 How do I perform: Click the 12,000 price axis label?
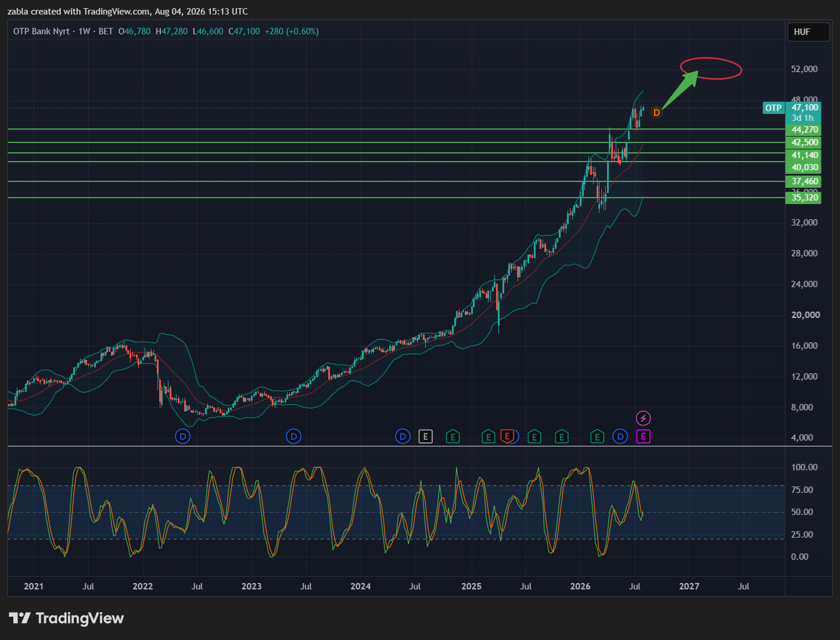pos(804,377)
